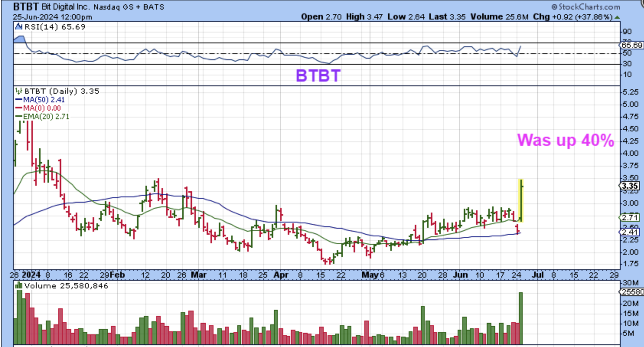Click the RSI(14) 65.69 legend text
The image size is (644, 347).
coord(55,27)
